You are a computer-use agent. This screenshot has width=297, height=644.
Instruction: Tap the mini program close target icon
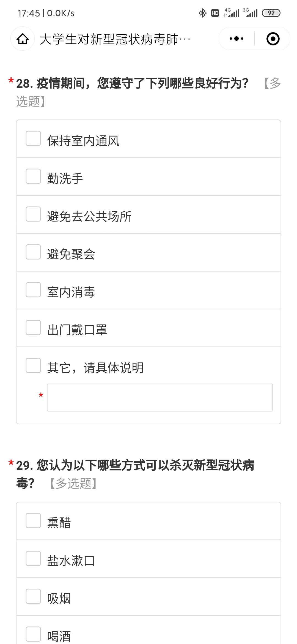(x=273, y=39)
